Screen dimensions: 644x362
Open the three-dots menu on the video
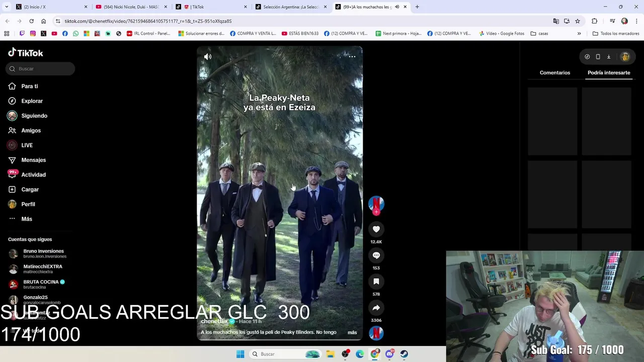(352, 56)
